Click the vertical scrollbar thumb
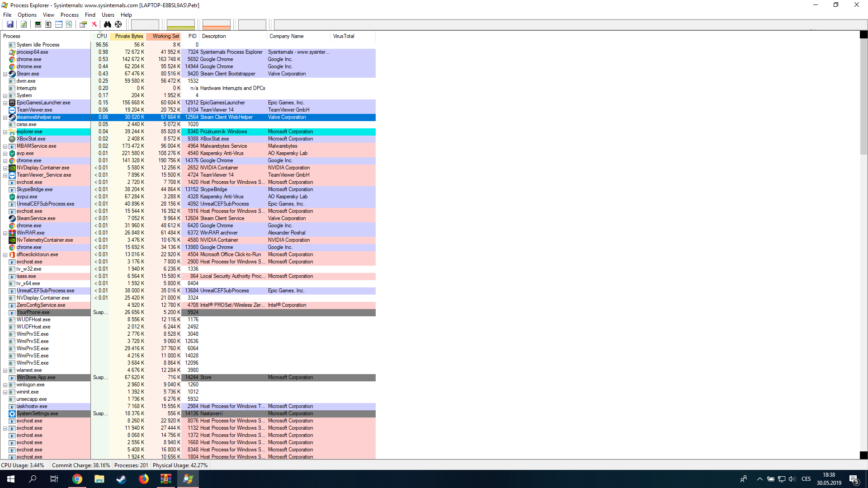Viewport: 868px width, 488px height. pos(863,97)
